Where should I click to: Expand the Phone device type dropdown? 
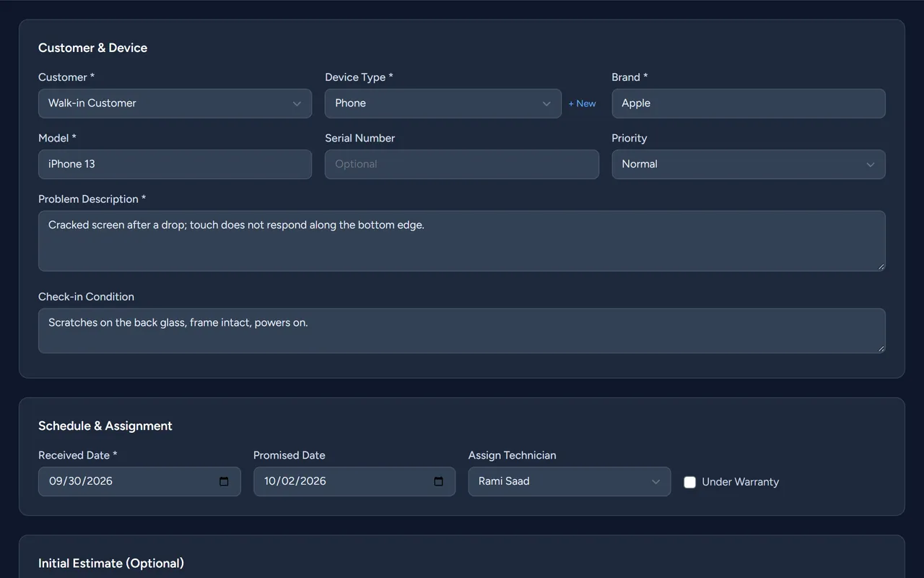click(x=443, y=103)
